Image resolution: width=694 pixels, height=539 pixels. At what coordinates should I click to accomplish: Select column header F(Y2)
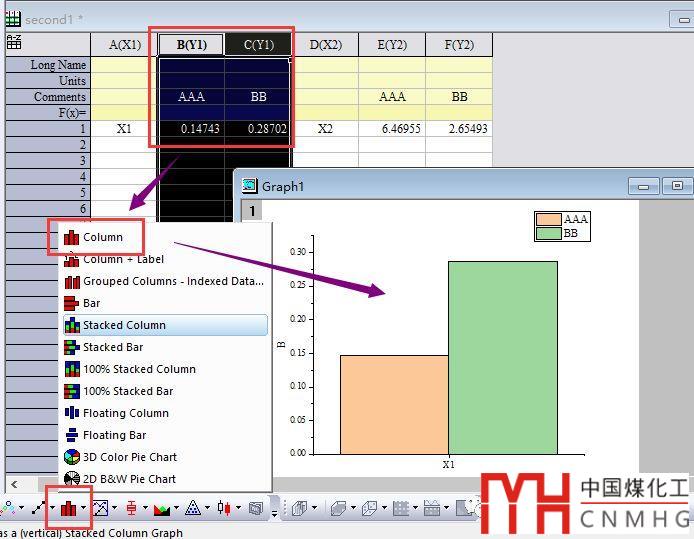coord(459,45)
